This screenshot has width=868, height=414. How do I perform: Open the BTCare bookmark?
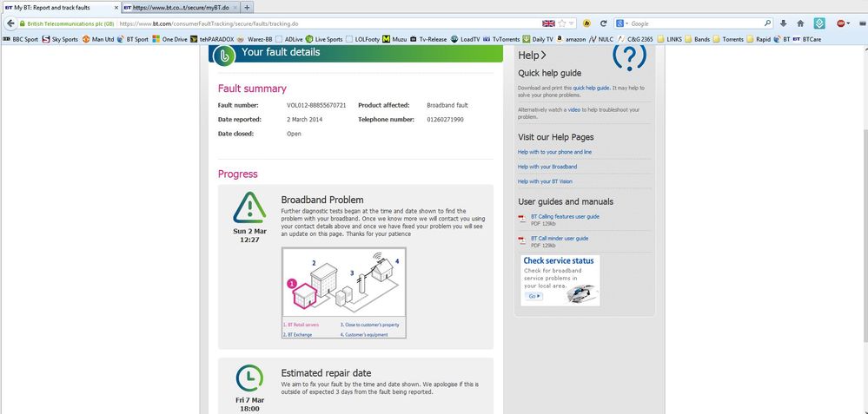click(807, 39)
